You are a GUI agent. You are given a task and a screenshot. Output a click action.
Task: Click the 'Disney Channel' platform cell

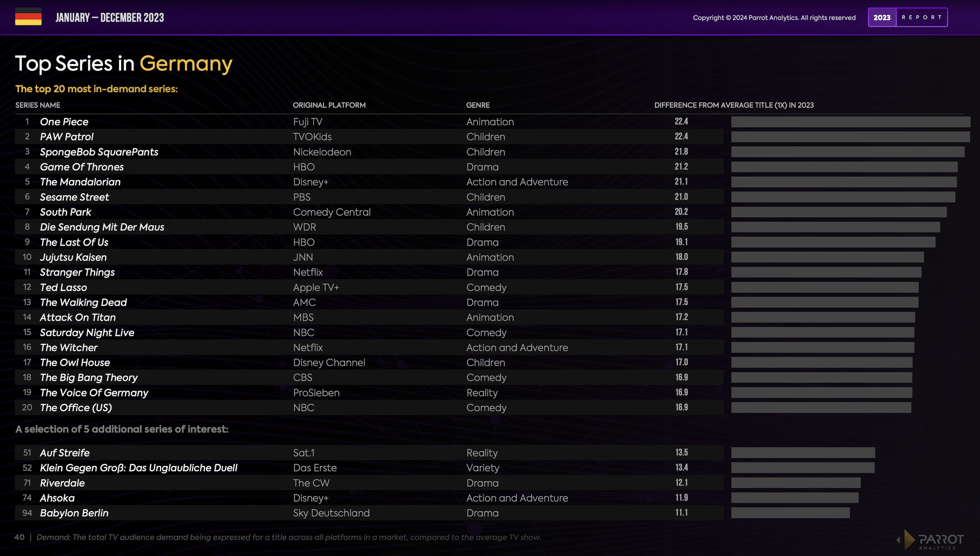(329, 362)
